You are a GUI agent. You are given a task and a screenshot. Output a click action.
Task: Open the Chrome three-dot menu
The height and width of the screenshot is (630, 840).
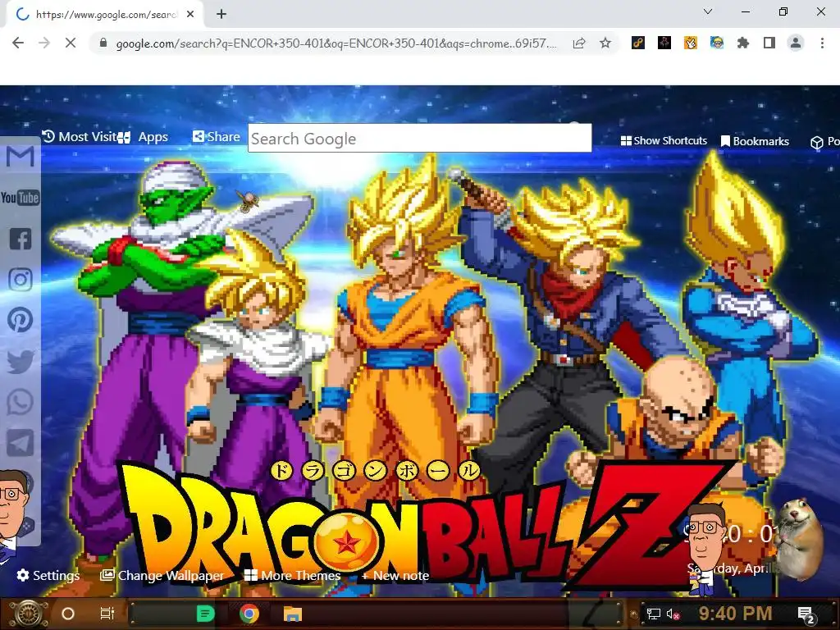click(x=822, y=43)
